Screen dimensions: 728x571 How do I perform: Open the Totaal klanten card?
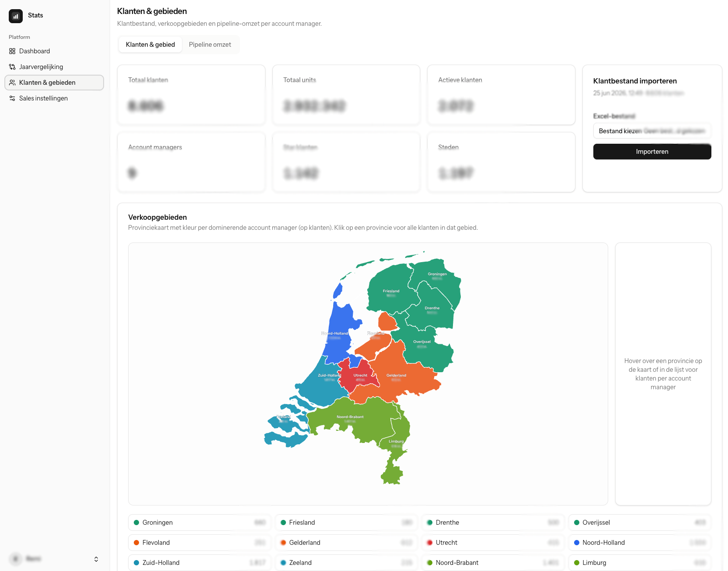pyautogui.click(x=191, y=95)
